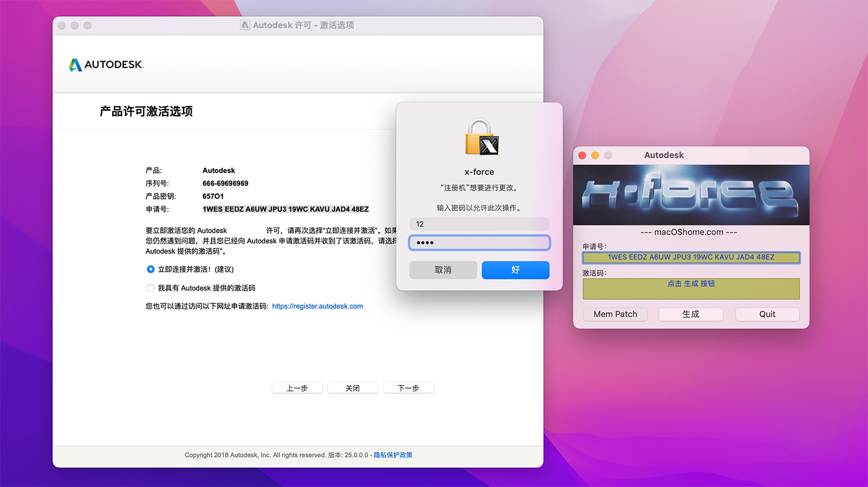This screenshot has height=487, width=868.
Task: Click the small Autodesk icon in the title bar
Action: click(245, 25)
